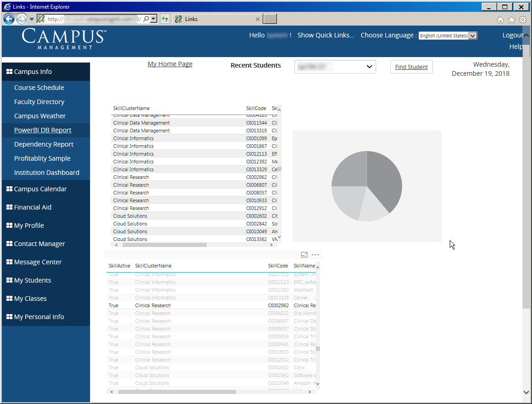
Task: Click the Financial Aid grid icon
Action: pos(10,207)
